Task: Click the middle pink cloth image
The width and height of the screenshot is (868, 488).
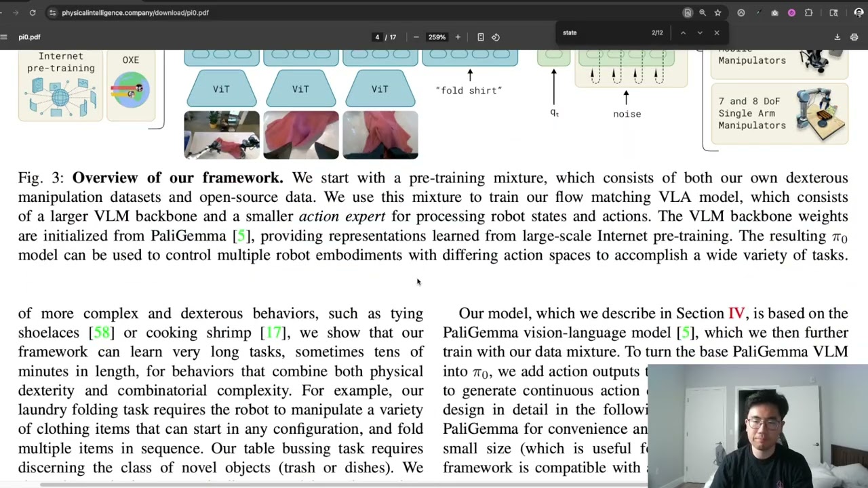Action: coord(301,135)
